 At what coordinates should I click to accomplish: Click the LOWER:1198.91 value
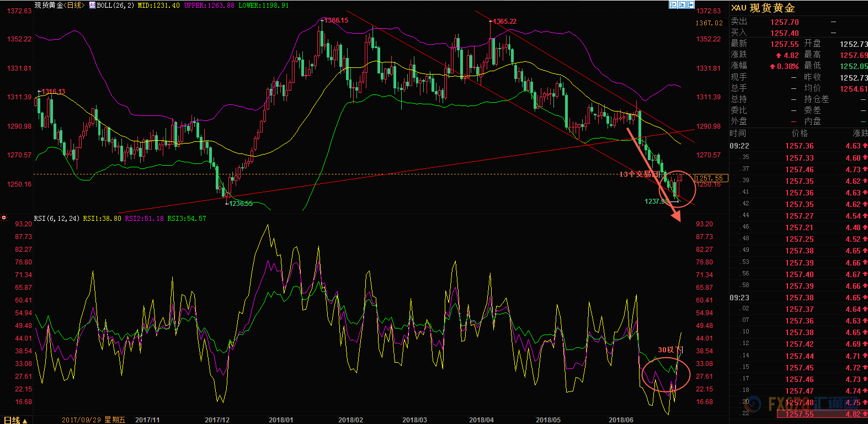click(264, 5)
